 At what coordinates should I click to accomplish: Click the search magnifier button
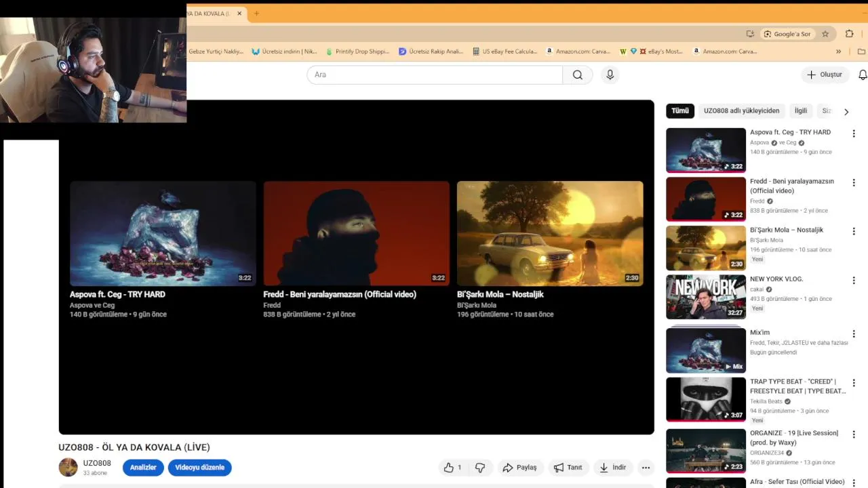(x=578, y=75)
